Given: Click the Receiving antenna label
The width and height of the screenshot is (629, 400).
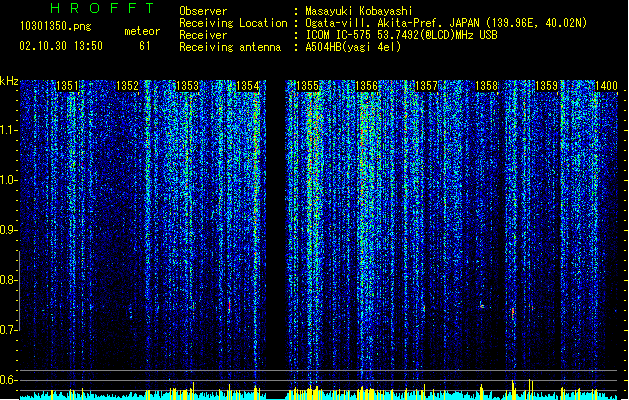Looking at the screenshot, I should pyautogui.click(x=230, y=47).
